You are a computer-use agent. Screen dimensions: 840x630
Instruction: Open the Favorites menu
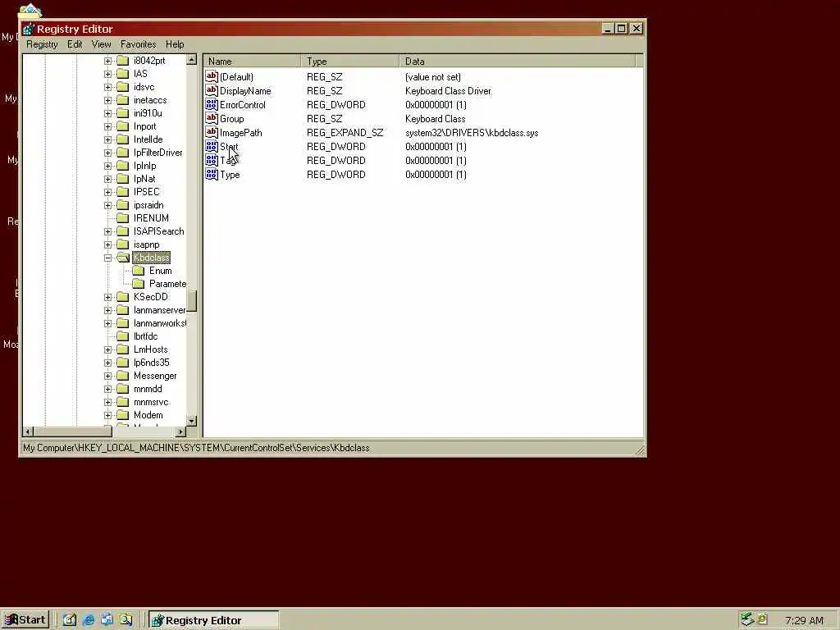click(x=138, y=44)
